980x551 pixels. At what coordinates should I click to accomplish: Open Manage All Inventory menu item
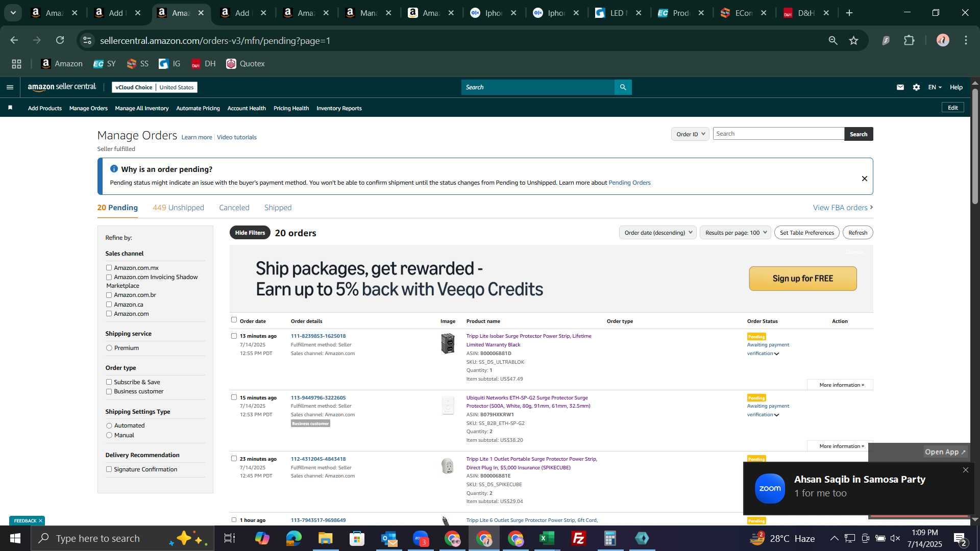click(x=142, y=108)
